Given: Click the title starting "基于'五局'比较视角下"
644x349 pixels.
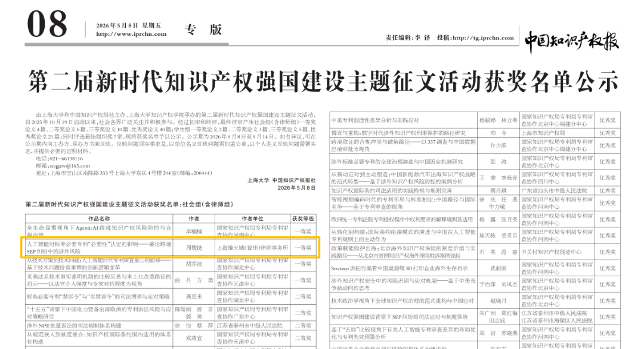Looking at the screenshot, I should click(403, 333).
